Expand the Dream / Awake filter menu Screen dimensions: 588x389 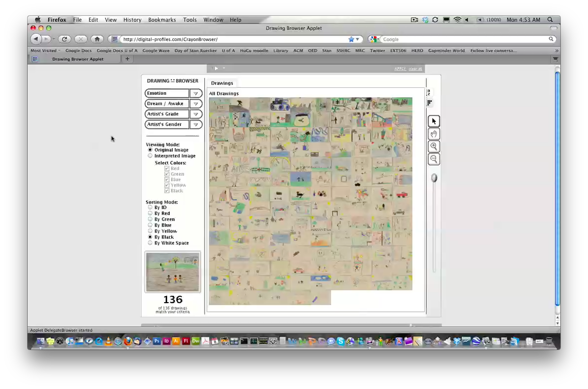coord(195,103)
